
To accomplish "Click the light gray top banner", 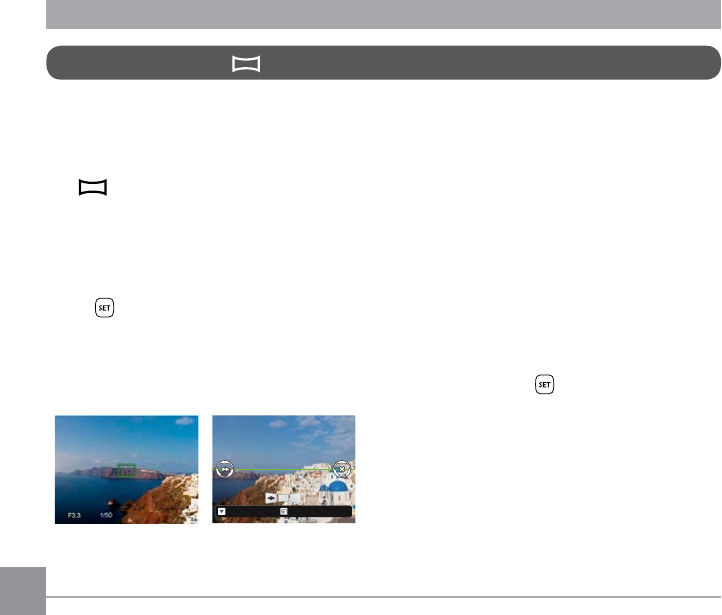I will tap(383, 14).
